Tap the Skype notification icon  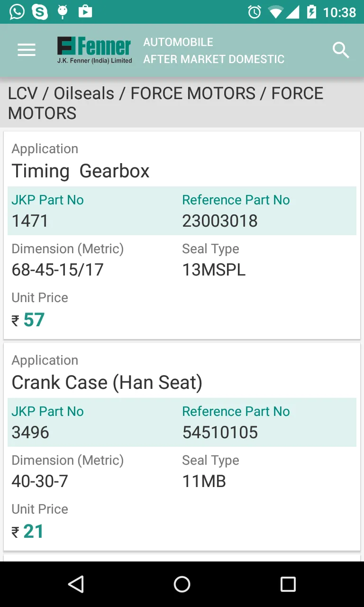pos(40,11)
